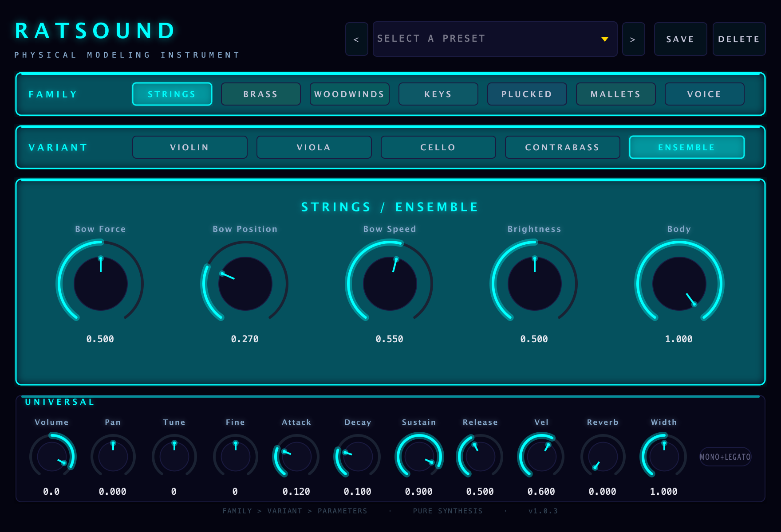Switch to the Voice family
The width and height of the screenshot is (781, 532).
coord(705,94)
